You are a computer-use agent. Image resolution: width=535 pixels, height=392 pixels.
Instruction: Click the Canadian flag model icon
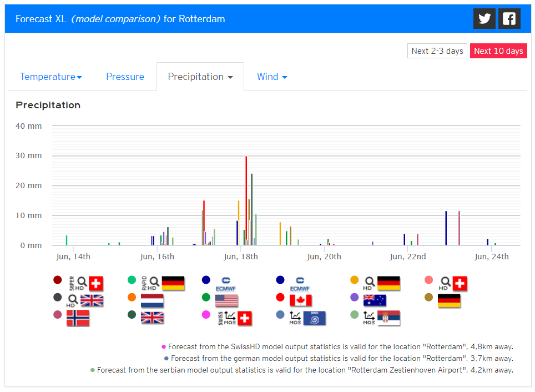click(x=301, y=300)
